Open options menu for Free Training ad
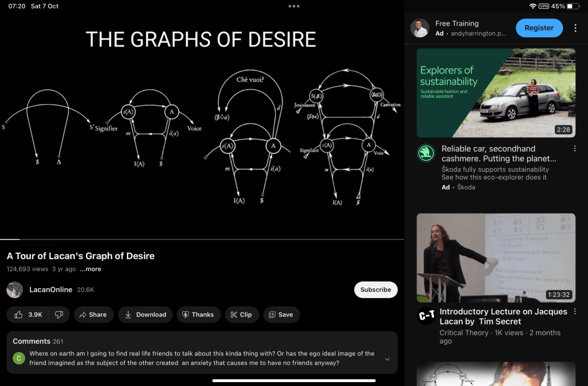 tap(575, 28)
